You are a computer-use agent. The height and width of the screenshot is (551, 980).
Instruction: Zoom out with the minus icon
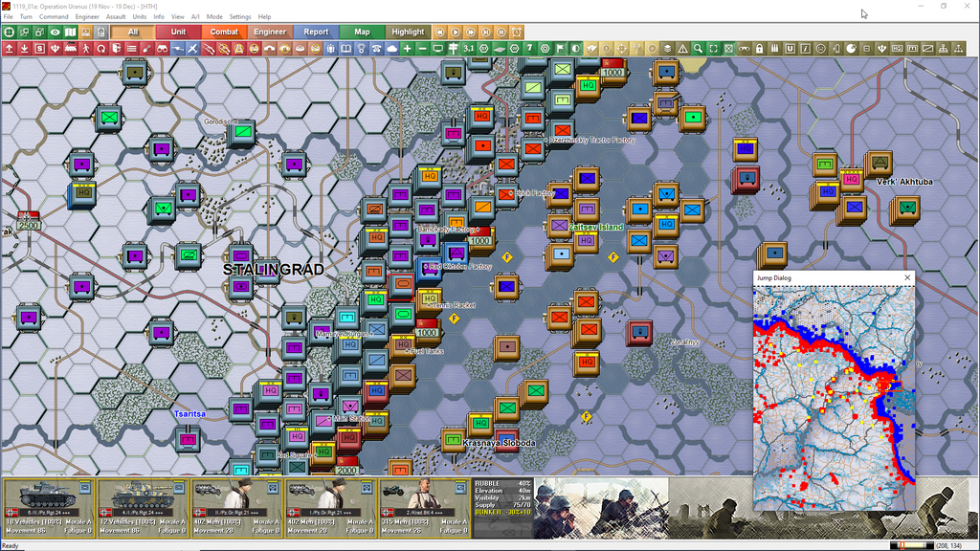(422, 48)
